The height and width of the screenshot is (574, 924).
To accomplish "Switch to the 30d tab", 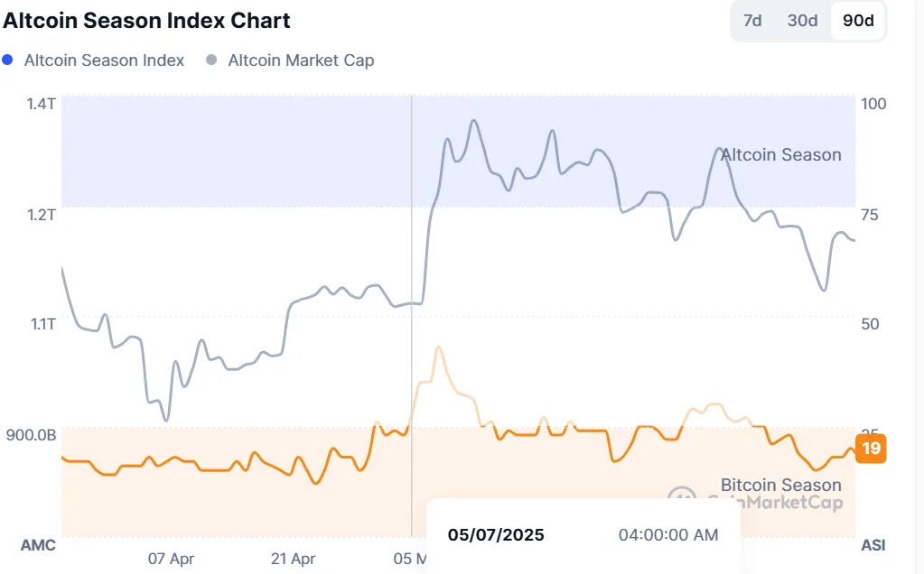I will 801,20.
